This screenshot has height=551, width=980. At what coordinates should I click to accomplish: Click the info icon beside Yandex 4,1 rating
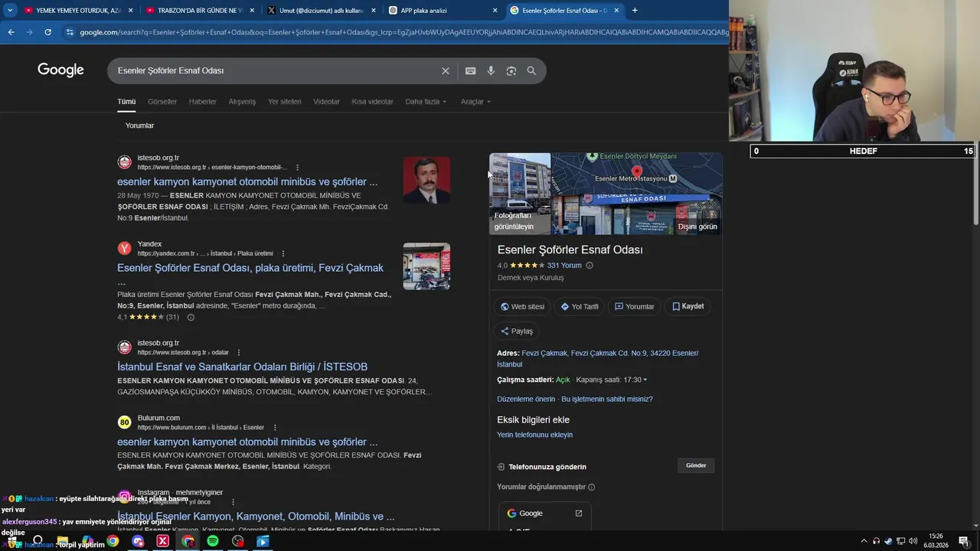click(191, 317)
